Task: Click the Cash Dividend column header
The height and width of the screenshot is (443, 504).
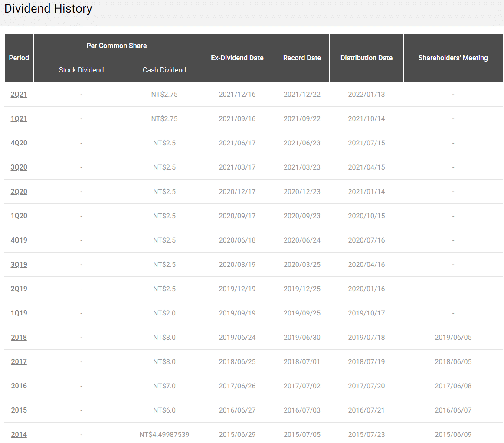Action: pos(164,70)
